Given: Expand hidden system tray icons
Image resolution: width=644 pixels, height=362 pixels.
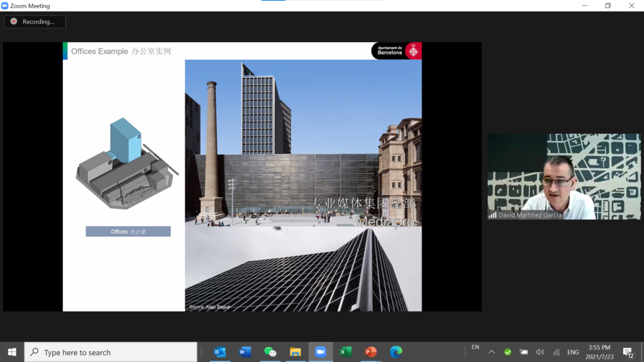Looking at the screenshot, I should [492, 352].
